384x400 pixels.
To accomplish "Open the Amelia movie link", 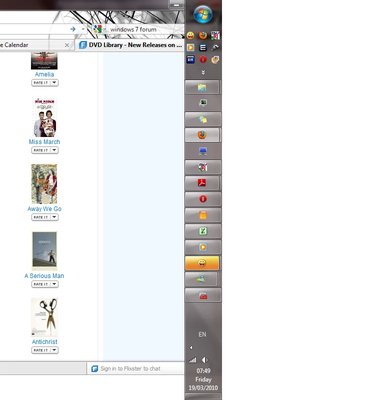I will coord(44,74).
